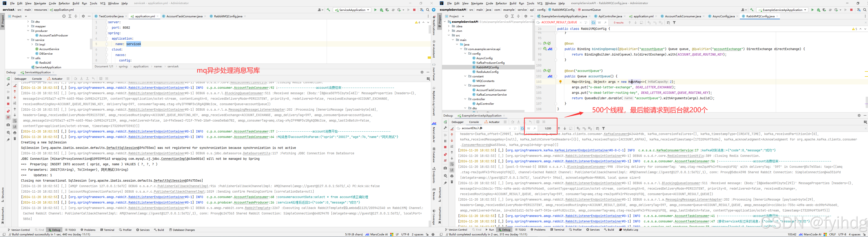This screenshot has height=237, width=868.
Task: Collapse the utils folder in serviceA tree
Action: point(28,58)
